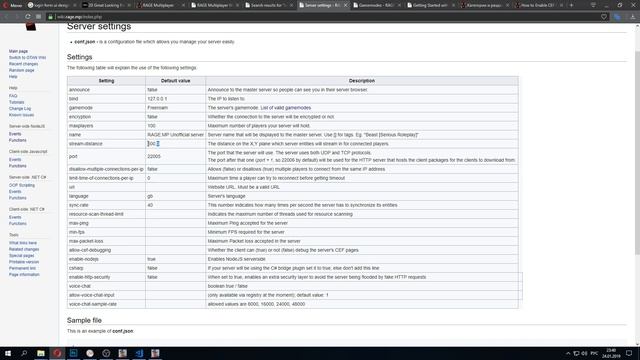Screen dimensions: 640x360
Task: Open Functions under Client-side Javascript
Action: 18,166
